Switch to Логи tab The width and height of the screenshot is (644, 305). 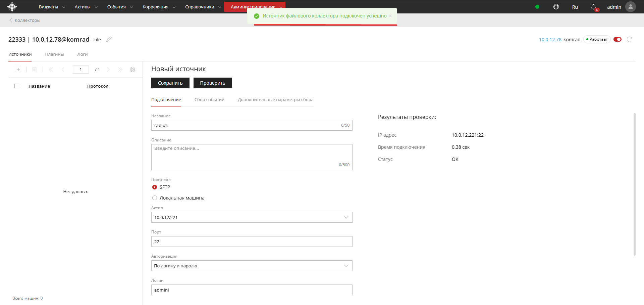[83, 54]
